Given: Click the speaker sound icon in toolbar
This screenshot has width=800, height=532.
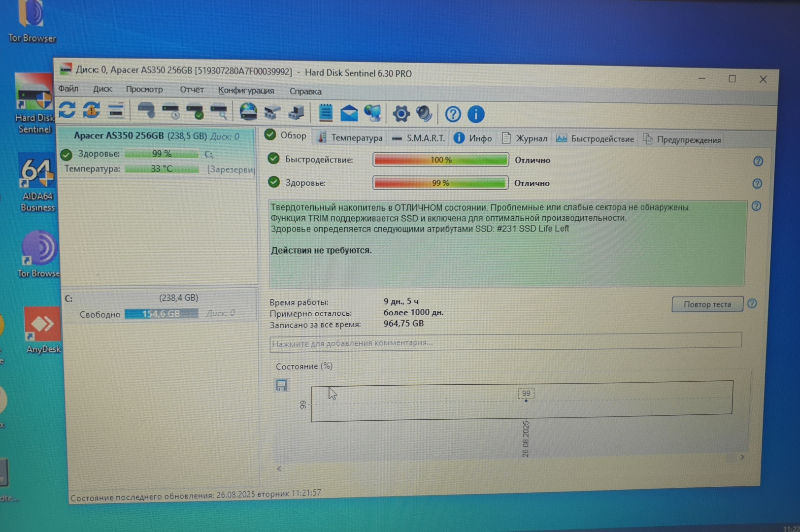Looking at the screenshot, I should click(x=424, y=114).
